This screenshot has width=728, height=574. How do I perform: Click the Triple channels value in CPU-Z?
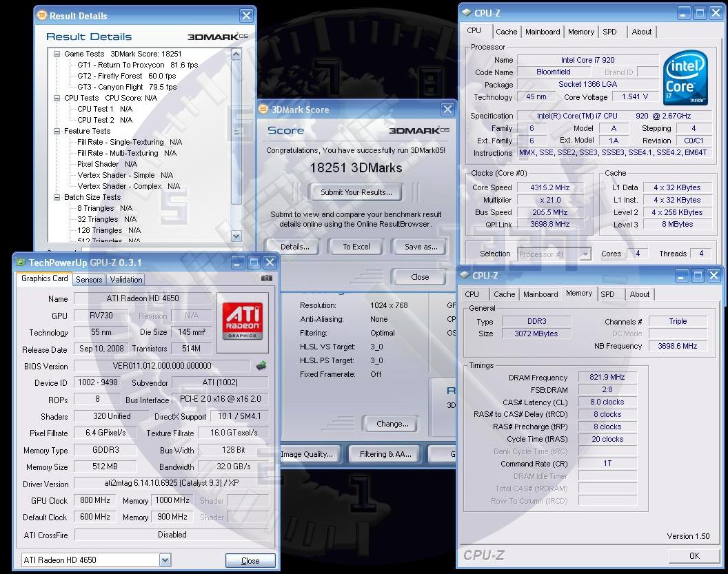coord(678,321)
